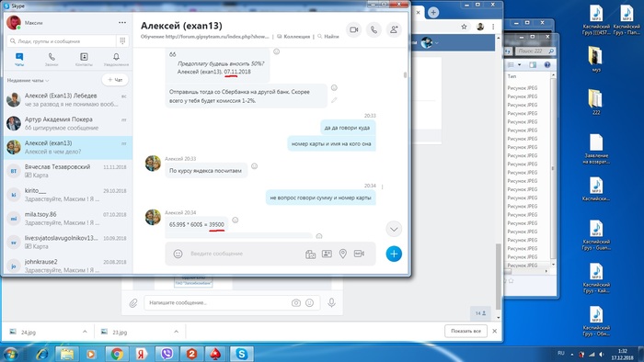
Task: Open the Уведомления tab
Action: tap(116, 59)
